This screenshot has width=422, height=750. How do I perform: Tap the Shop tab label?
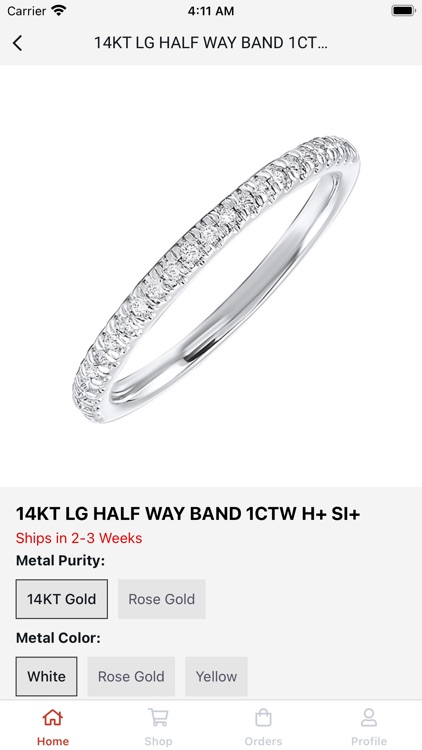coord(158,741)
